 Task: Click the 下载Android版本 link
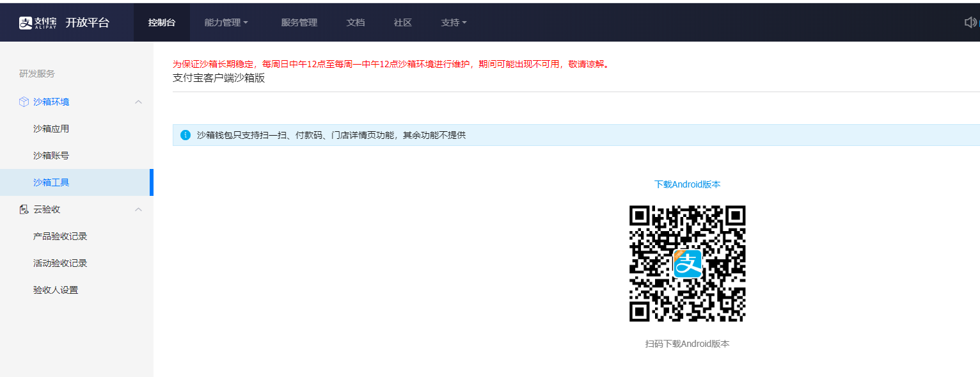click(x=688, y=184)
